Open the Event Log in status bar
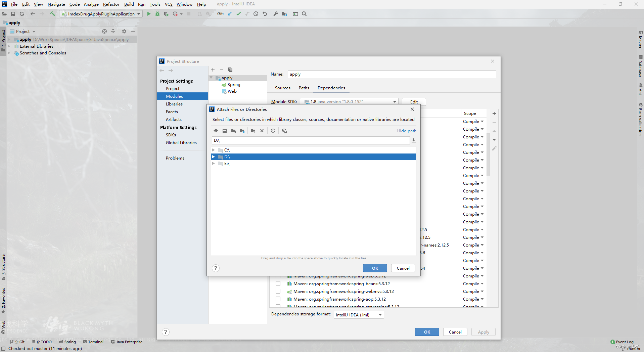 point(622,342)
